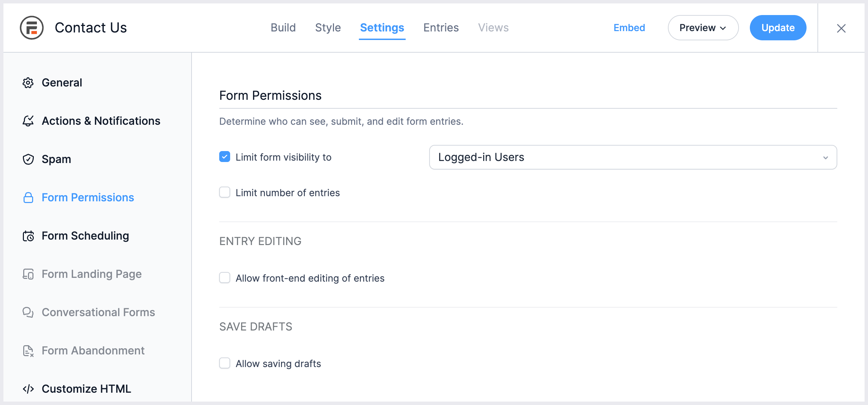Image resolution: width=868 pixels, height=405 pixels.
Task: Check Allow front-end editing of entries
Action: (225, 278)
